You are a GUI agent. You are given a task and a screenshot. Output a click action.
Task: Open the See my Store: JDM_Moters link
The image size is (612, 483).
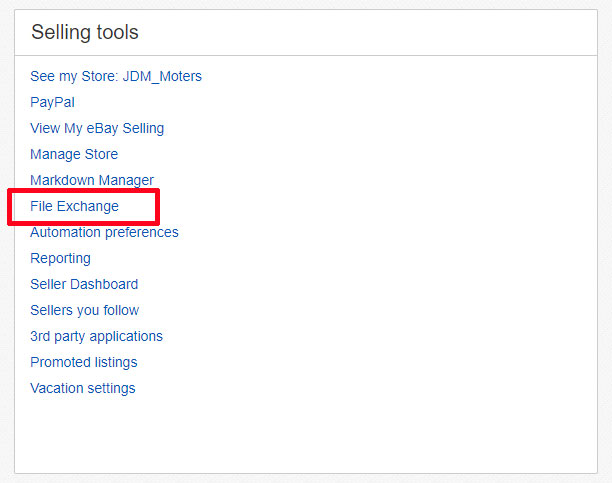(x=116, y=76)
